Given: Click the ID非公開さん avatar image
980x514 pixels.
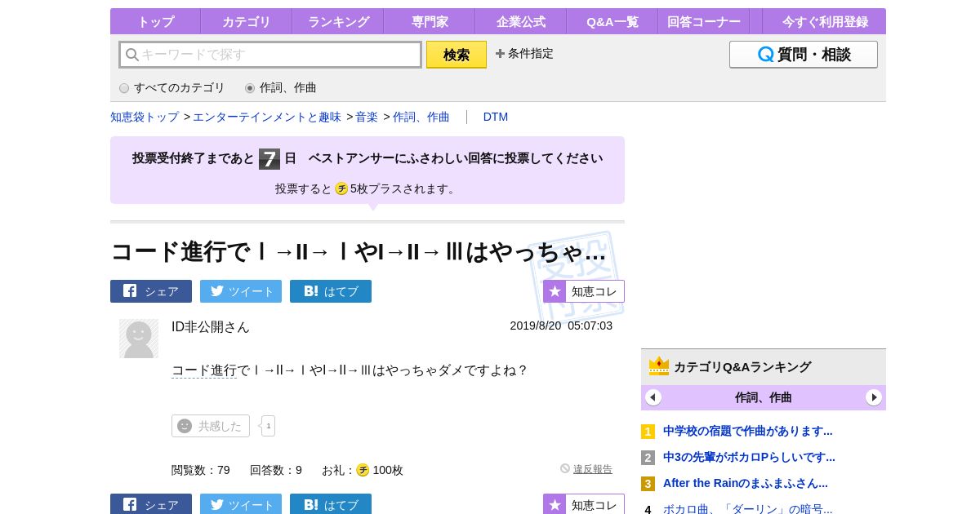Looking at the screenshot, I should 139,339.
